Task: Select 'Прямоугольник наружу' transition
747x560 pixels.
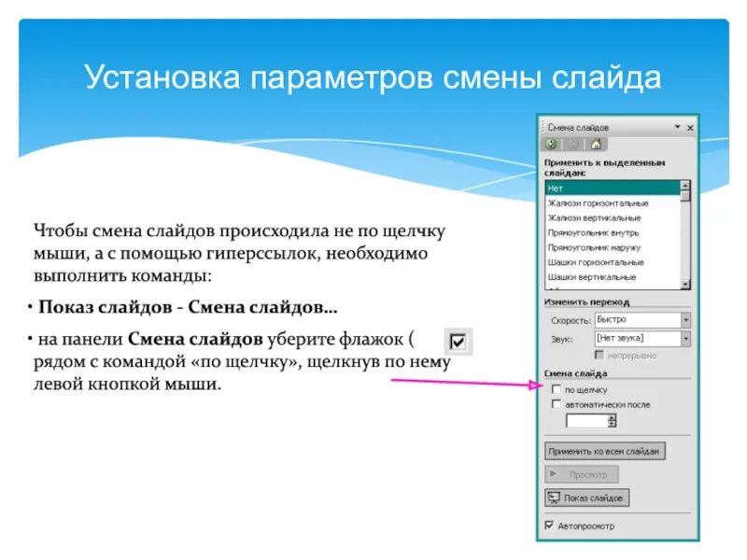Action: 613,247
